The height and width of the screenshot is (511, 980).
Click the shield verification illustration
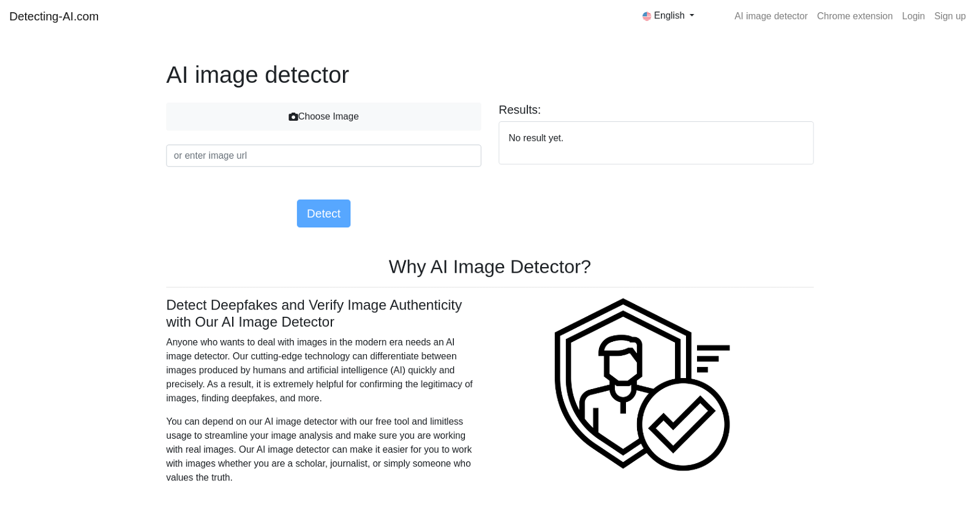pos(642,384)
